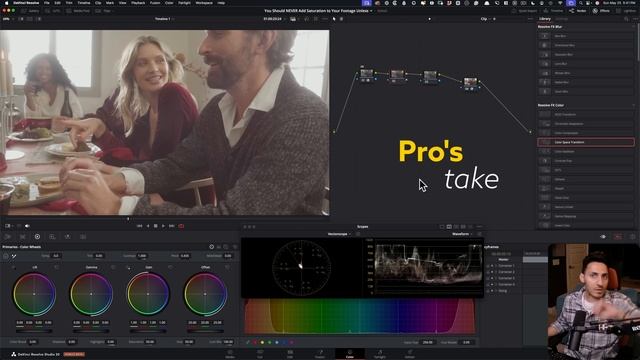The height and width of the screenshot is (360, 640).
Task: Stop viewer playback
Action: point(156,226)
